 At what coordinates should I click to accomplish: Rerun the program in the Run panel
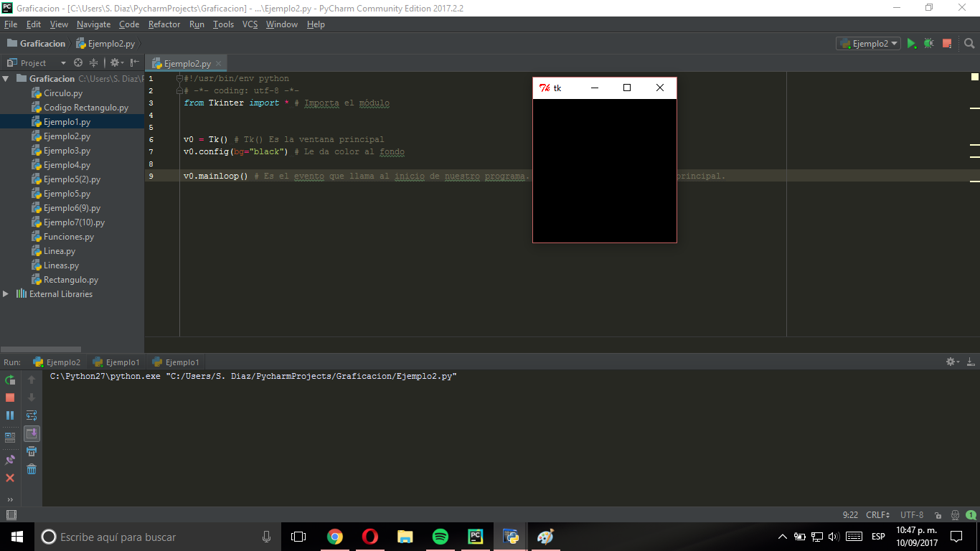click(9, 380)
